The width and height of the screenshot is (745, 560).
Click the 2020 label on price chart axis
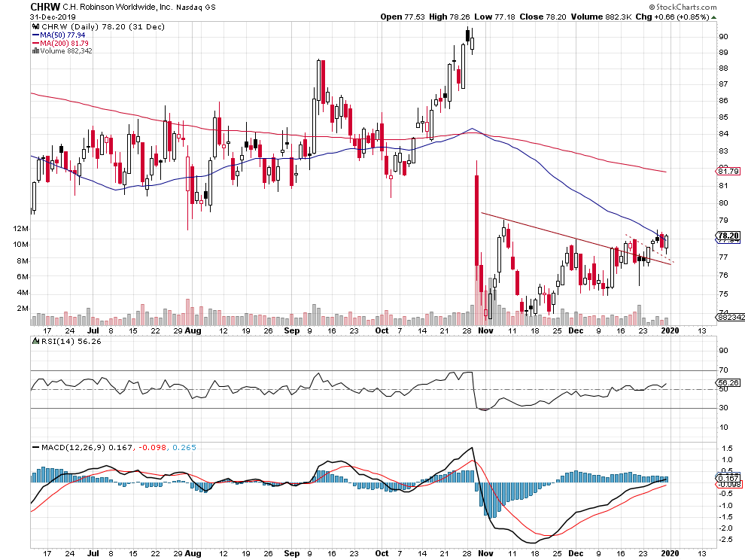(670, 330)
